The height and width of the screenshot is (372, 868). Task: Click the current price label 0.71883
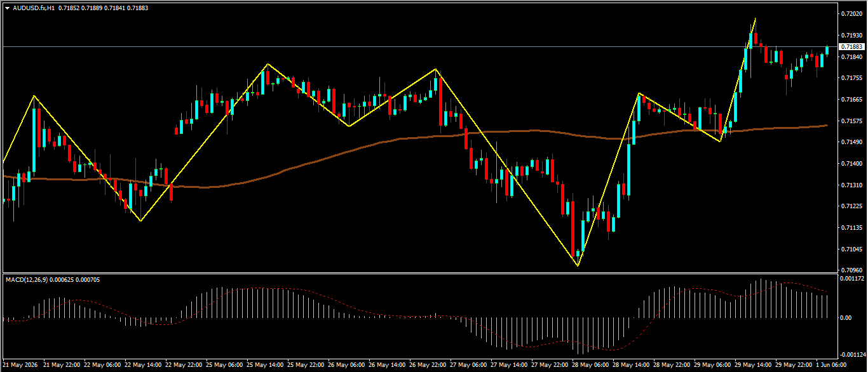[852, 47]
